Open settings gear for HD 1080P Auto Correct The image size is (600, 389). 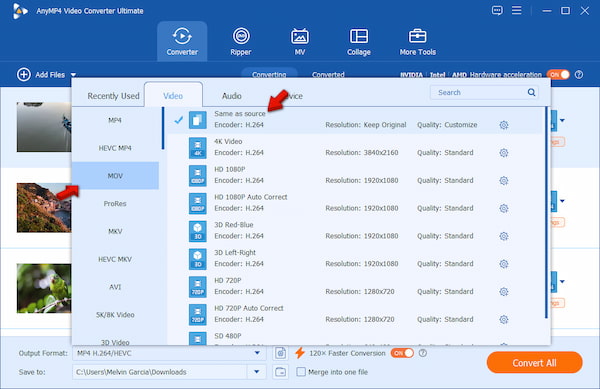tap(504, 208)
